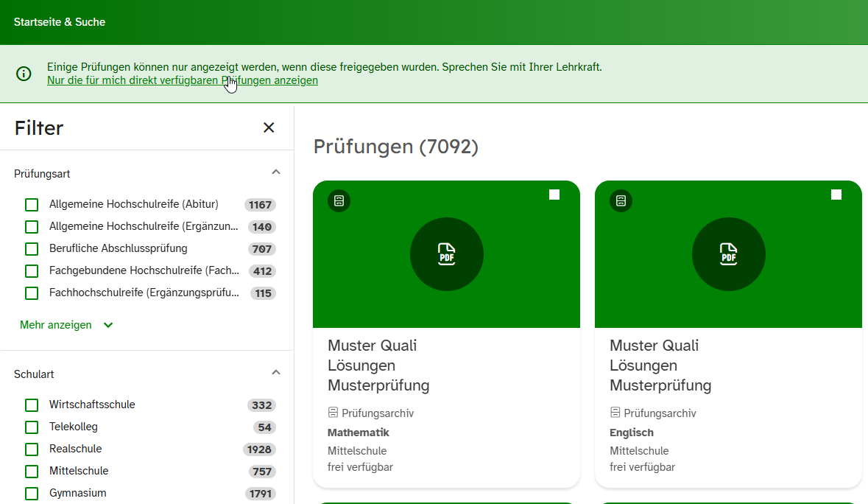Click PDF icon on the Mathematik exam card
Viewport: 868px width, 504px height.
pyautogui.click(x=446, y=254)
